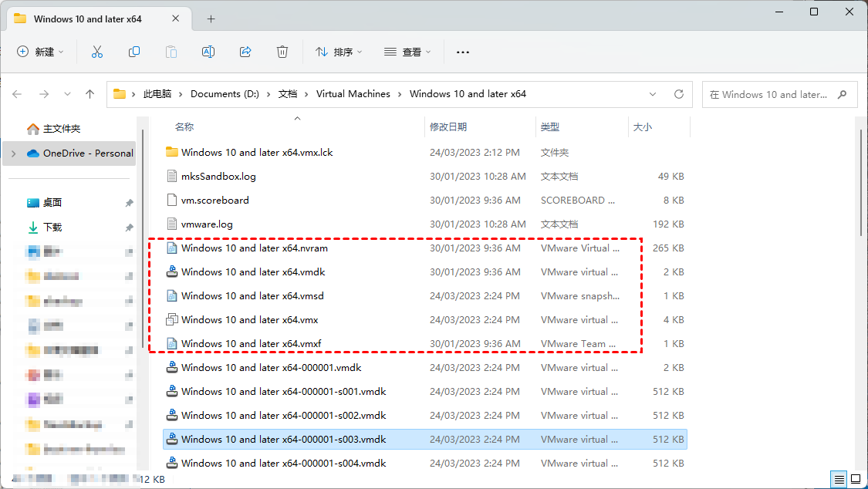Click the vmware.log file icon
Screen dimensions: 868x489
[x=172, y=224]
